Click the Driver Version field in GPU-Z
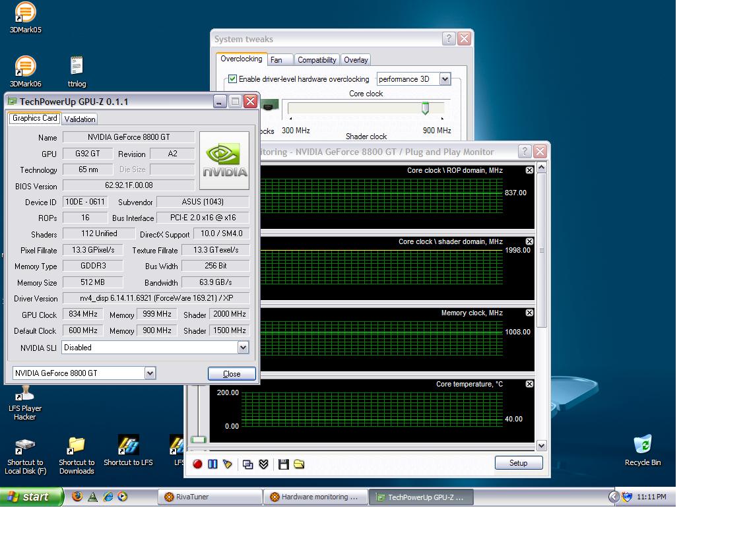The height and width of the screenshot is (560, 747). 156,298
